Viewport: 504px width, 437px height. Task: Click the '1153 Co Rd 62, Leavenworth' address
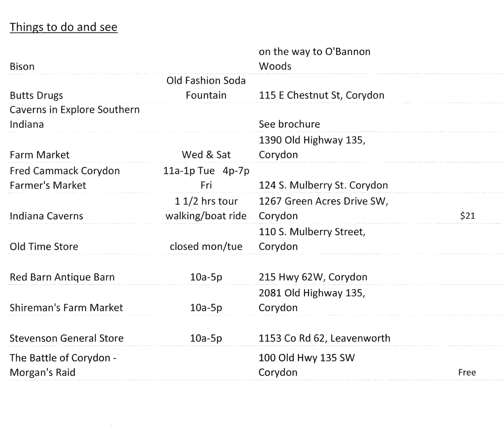coord(324,338)
